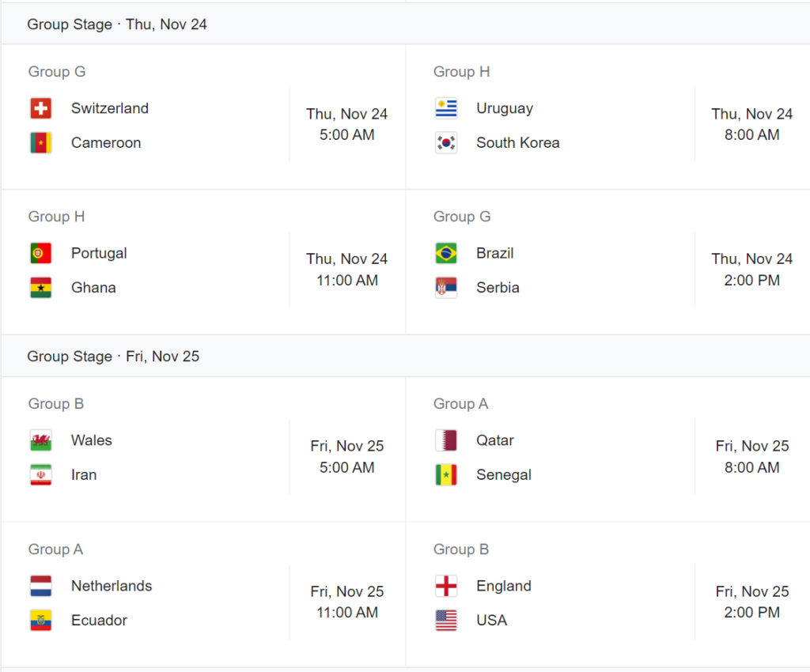The width and height of the screenshot is (810, 672).
Task: Select the Senegal team name
Action: (503, 475)
